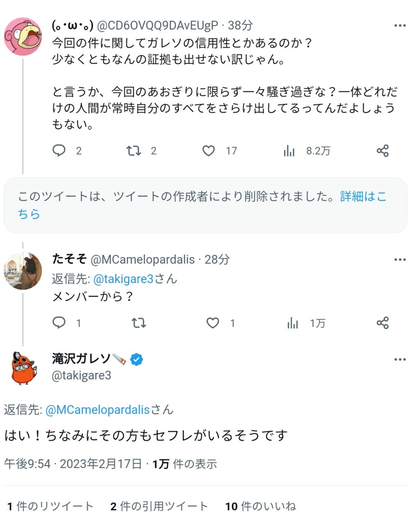Viewport: 420px width, 518px height.
Task: Like the first tweet with 17 likes
Action: tap(208, 151)
